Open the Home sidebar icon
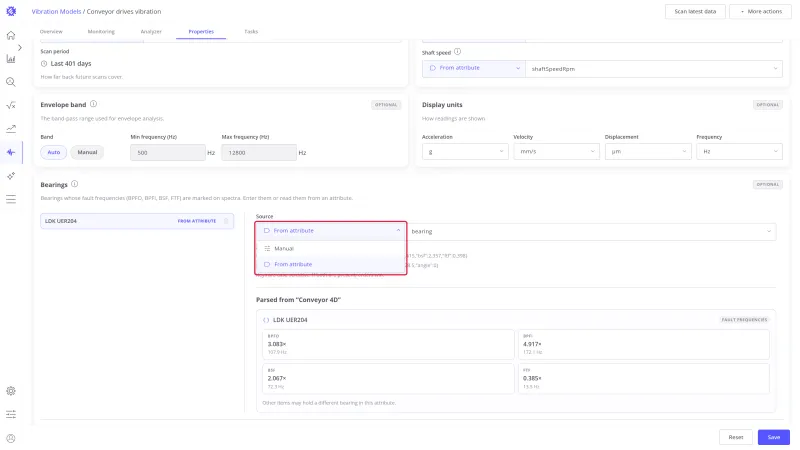Screen dimensions: 800x450 pos(11,35)
